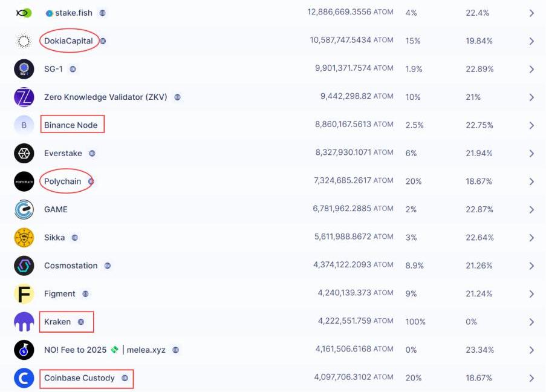Click the Everstake hexagon logo
The height and width of the screenshot is (392, 546).
tap(24, 153)
